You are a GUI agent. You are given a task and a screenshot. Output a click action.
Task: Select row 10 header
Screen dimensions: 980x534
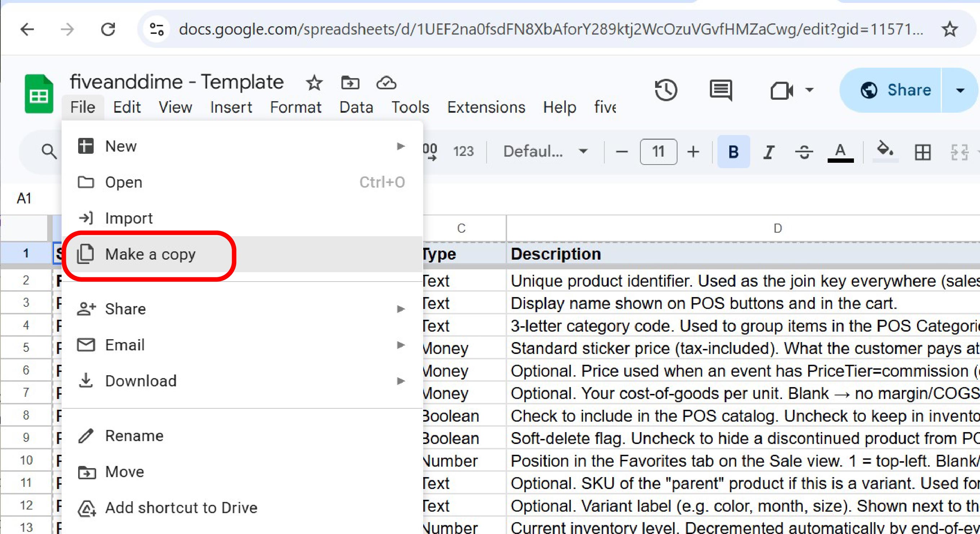26,460
